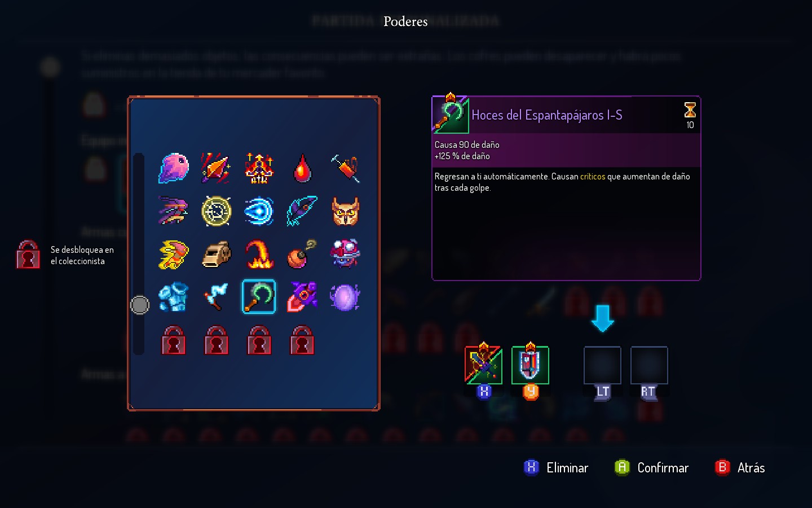This screenshot has width=812, height=508.
Task: Select the owl face power icon
Action: click(345, 211)
